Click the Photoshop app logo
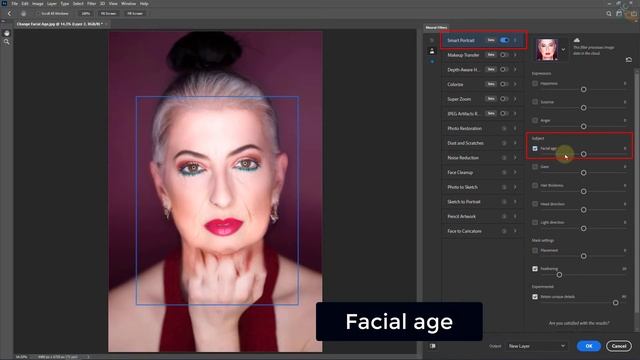Viewport: 640px width, 360px height. point(4,3)
